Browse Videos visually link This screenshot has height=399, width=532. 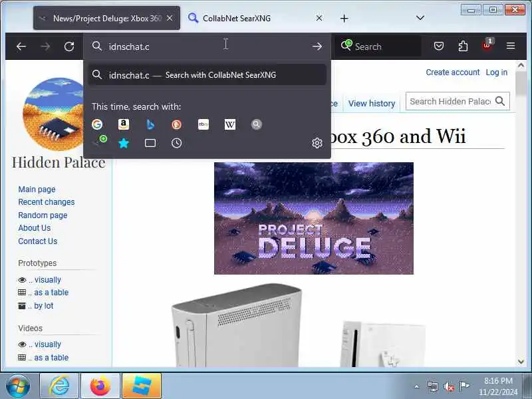(x=47, y=344)
